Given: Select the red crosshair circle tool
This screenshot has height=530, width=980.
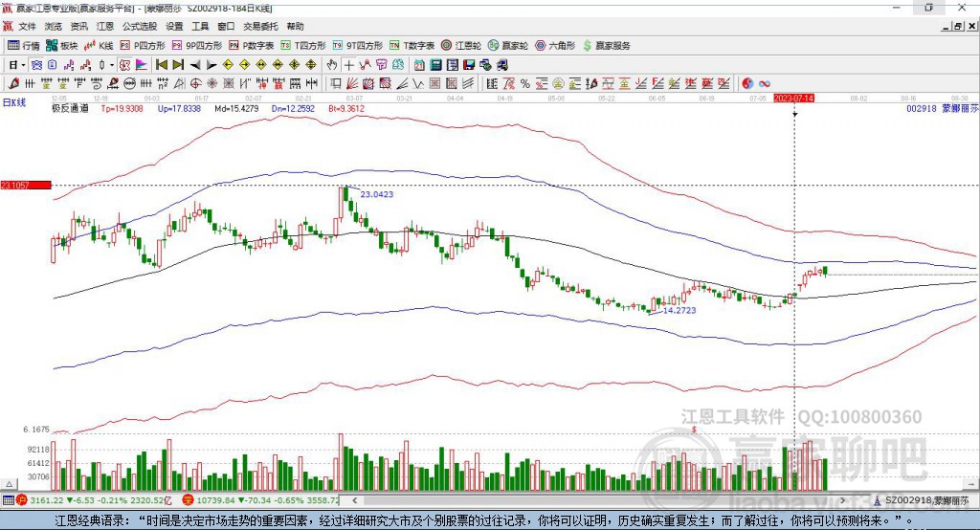Looking at the screenshot, I should click(x=195, y=84).
